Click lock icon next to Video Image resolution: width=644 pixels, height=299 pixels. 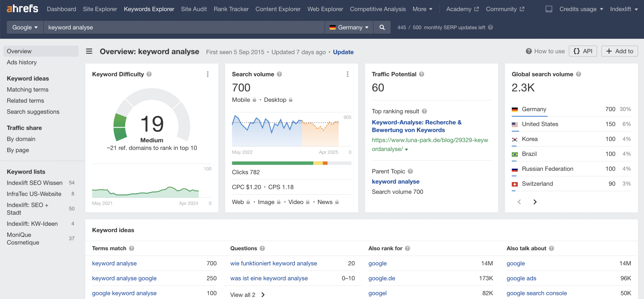307,202
